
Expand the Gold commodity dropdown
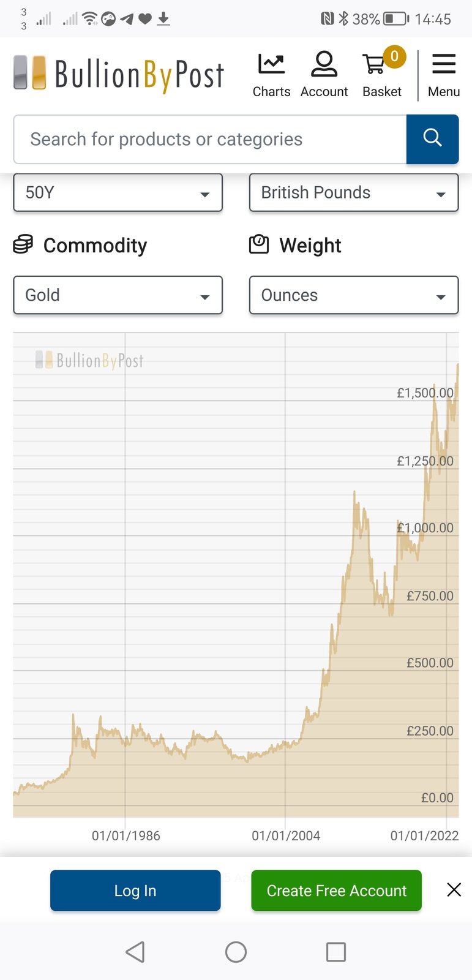[118, 295]
